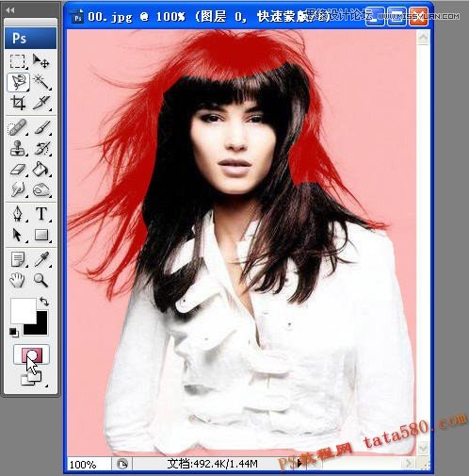Click the horizontal scrollbar right arrow
Image resolution: width=469 pixels, height=476 pixels.
click(409, 463)
